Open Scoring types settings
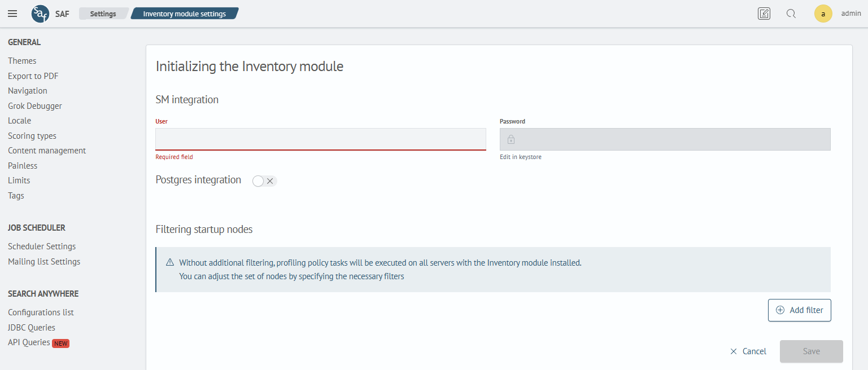The width and height of the screenshot is (868, 370). [x=32, y=136]
